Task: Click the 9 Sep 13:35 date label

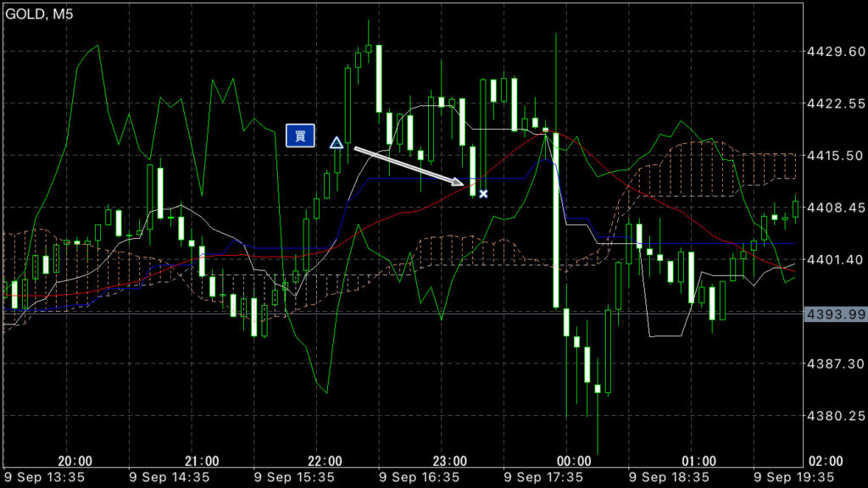Action: [44, 477]
